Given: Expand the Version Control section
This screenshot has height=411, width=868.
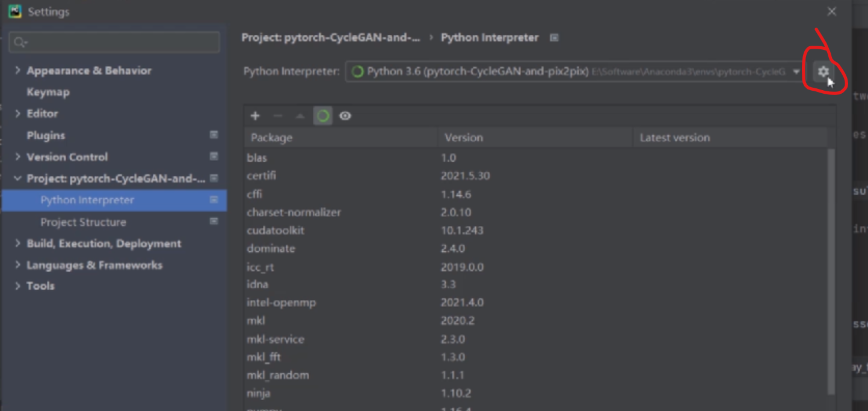Looking at the screenshot, I should [x=17, y=157].
